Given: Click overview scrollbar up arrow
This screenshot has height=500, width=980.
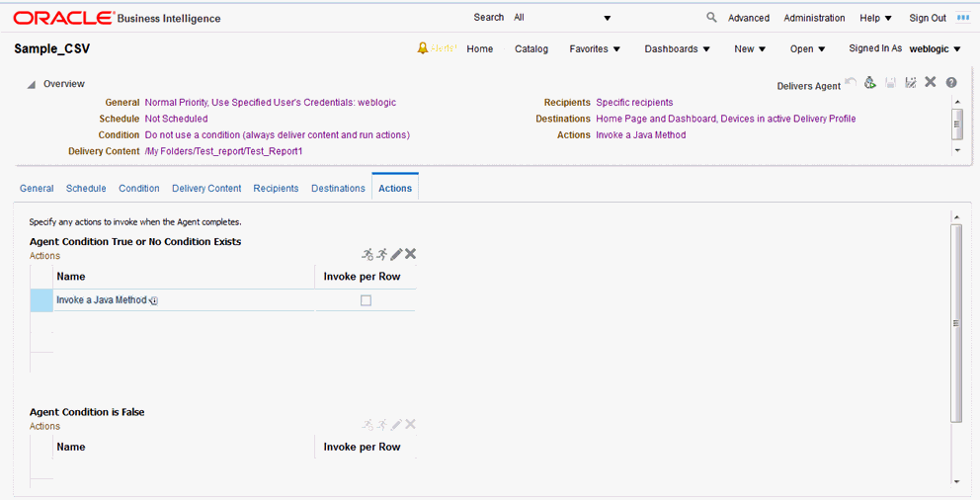Looking at the screenshot, I should click(x=957, y=102).
